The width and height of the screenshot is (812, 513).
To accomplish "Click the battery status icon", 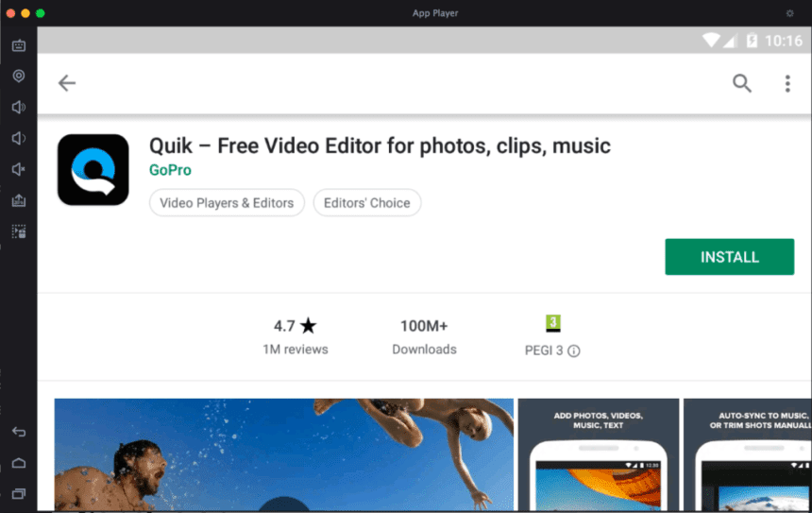I will 752,41.
